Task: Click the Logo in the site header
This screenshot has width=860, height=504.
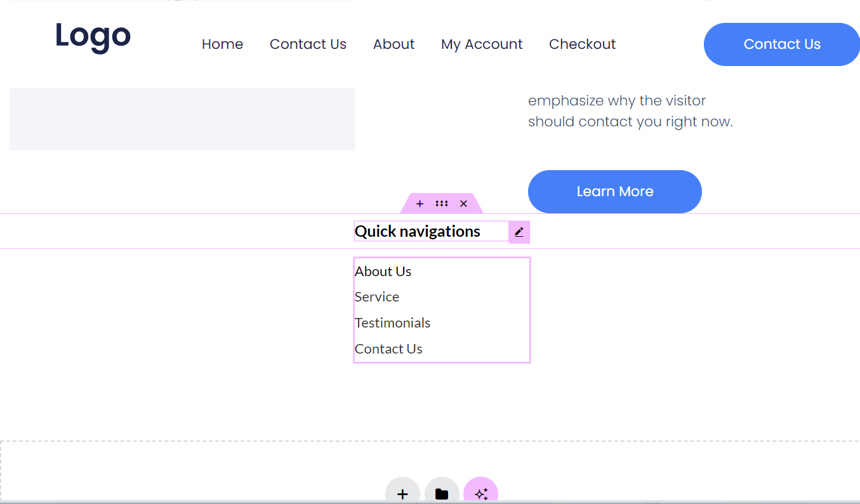Action: (x=93, y=36)
